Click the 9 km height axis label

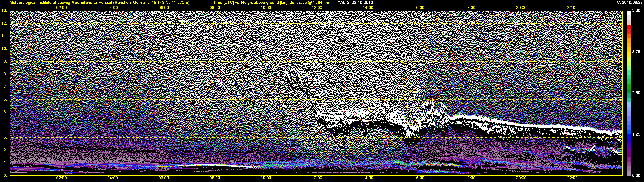tap(5, 61)
